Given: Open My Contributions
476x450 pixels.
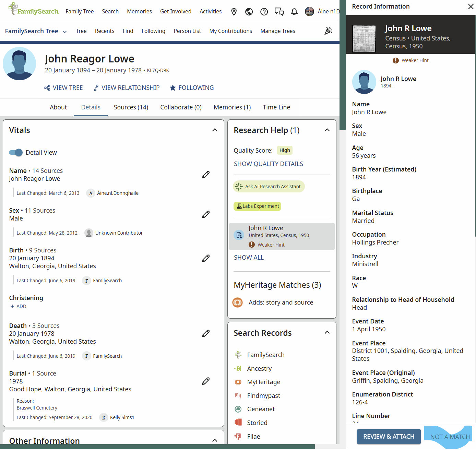Looking at the screenshot, I should click(x=231, y=31).
